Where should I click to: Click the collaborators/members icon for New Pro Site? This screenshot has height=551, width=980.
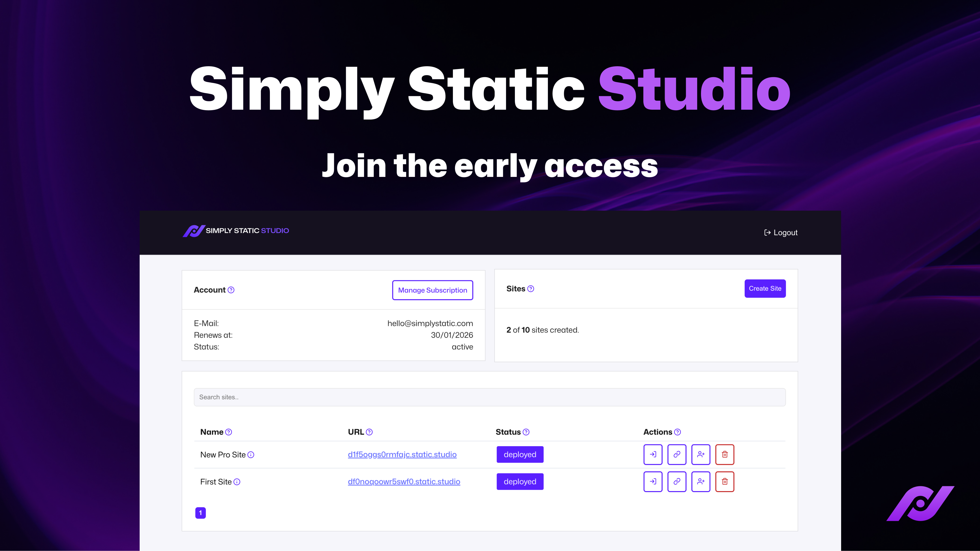click(701, 454)
